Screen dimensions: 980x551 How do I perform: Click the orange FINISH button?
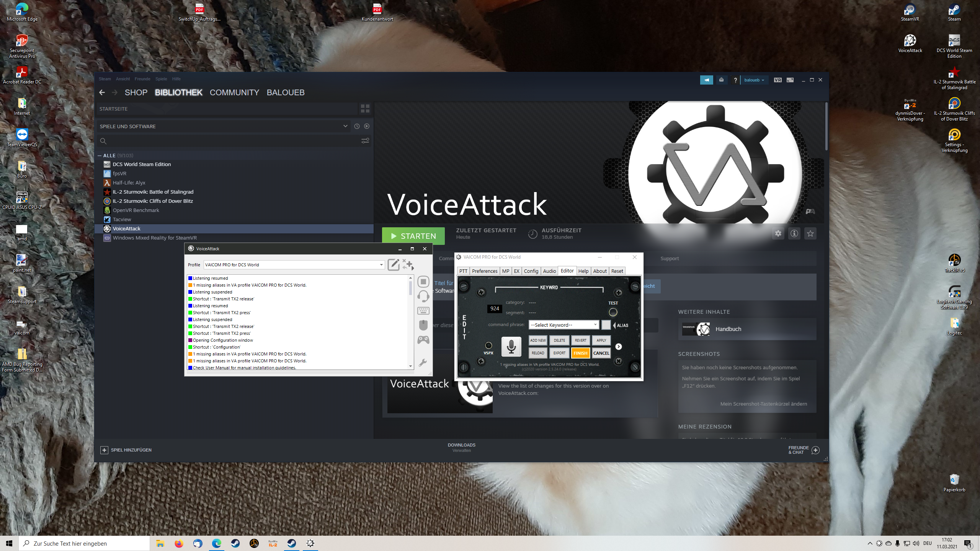click(x=580, y=353)
